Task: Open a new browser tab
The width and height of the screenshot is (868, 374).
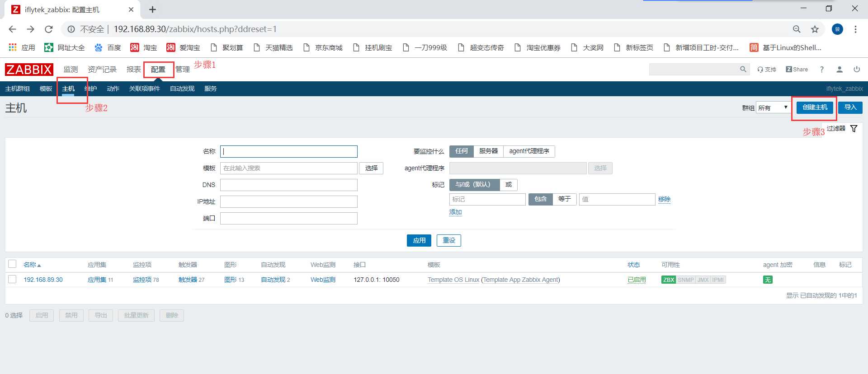Action: point(152,9)
